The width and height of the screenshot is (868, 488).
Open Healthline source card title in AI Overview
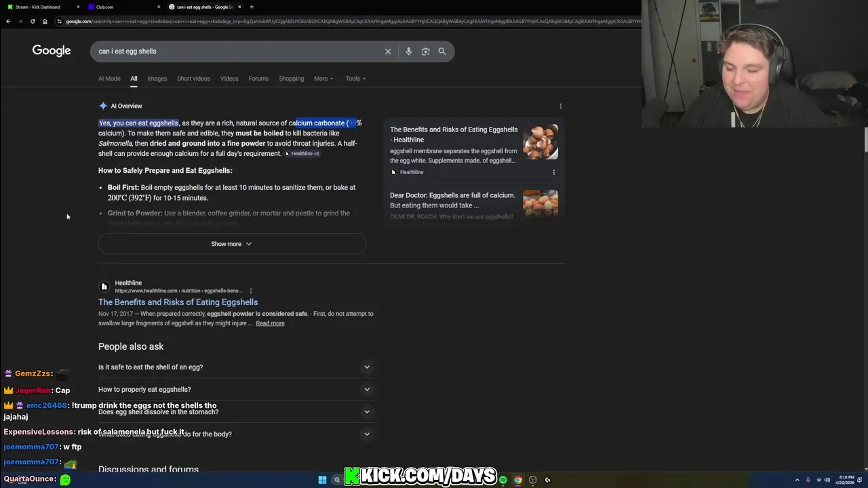coord(454,135)
